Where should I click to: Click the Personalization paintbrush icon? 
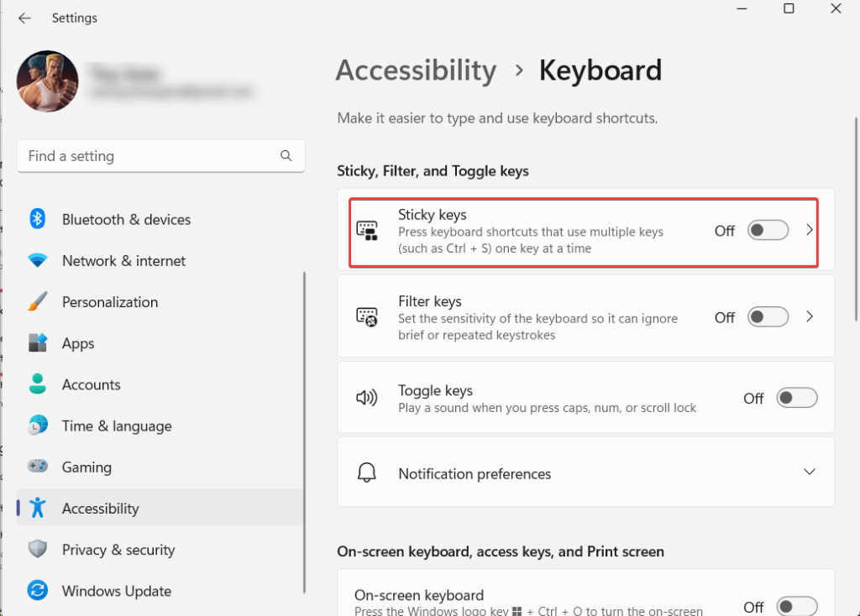38,302
